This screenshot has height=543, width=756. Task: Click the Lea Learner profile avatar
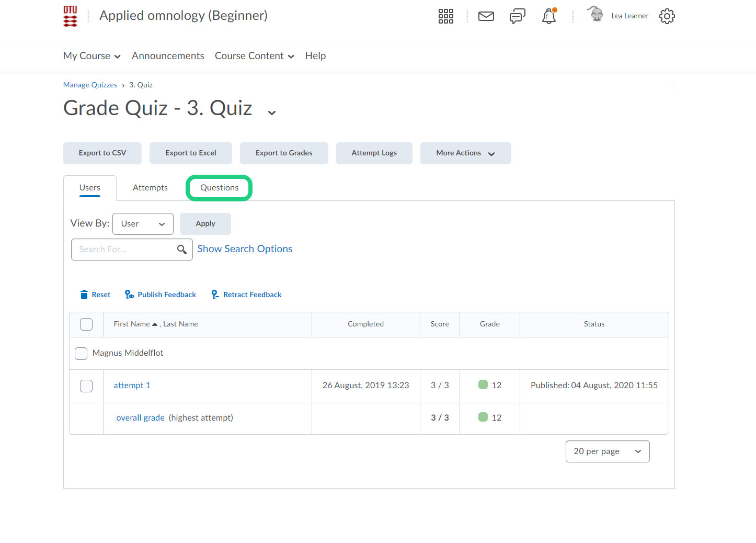click(595, 15)
